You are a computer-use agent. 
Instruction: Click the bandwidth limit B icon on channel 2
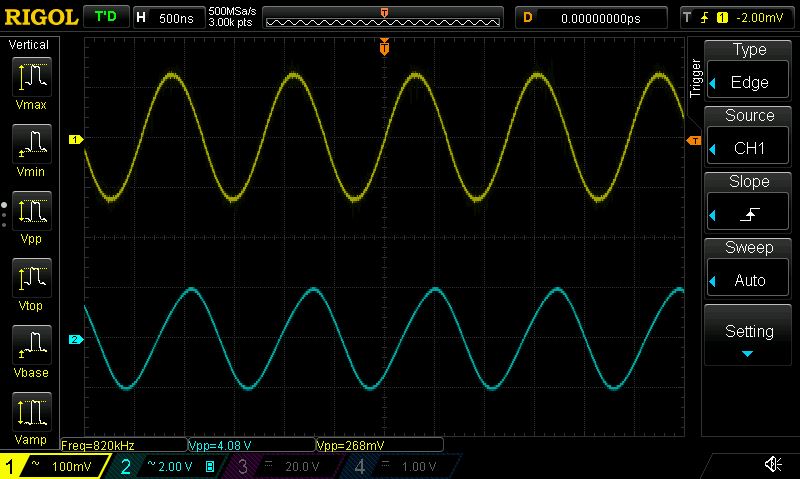click(x=210, y=466)
